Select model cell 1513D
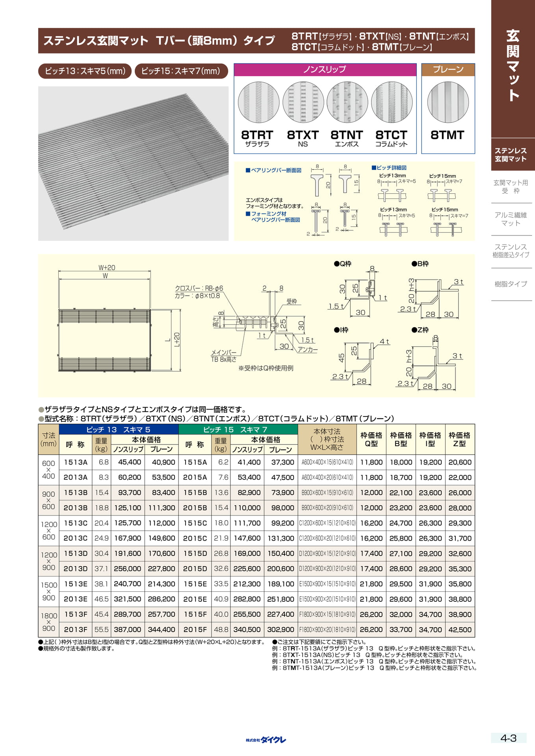 (76, 554)
